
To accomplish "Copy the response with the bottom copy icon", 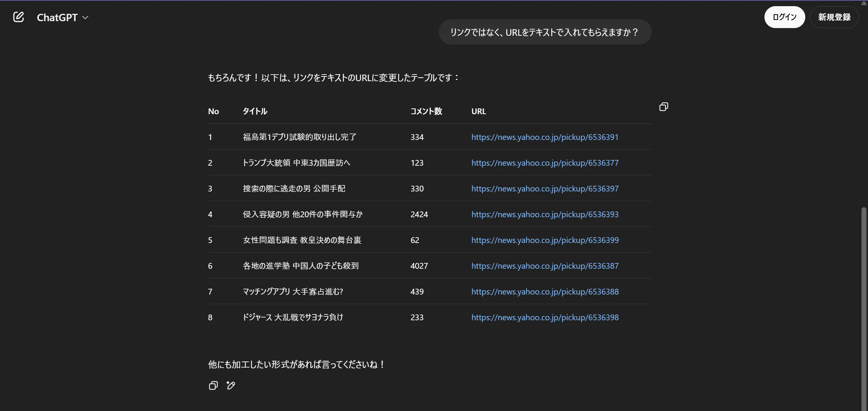I will [213, 385].
